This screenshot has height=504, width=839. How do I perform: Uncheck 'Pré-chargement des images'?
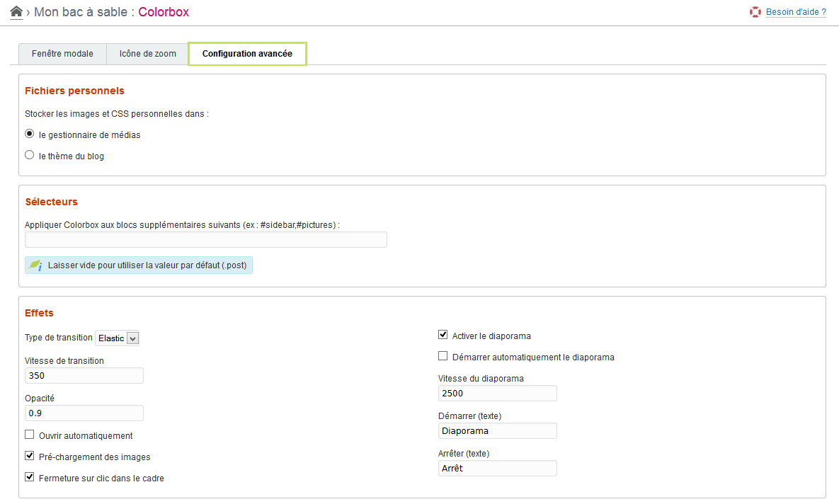[x=30, y=456]
